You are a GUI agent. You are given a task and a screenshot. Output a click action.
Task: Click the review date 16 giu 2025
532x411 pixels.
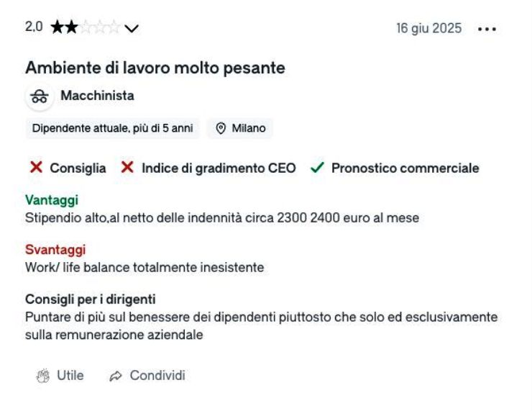429,28
